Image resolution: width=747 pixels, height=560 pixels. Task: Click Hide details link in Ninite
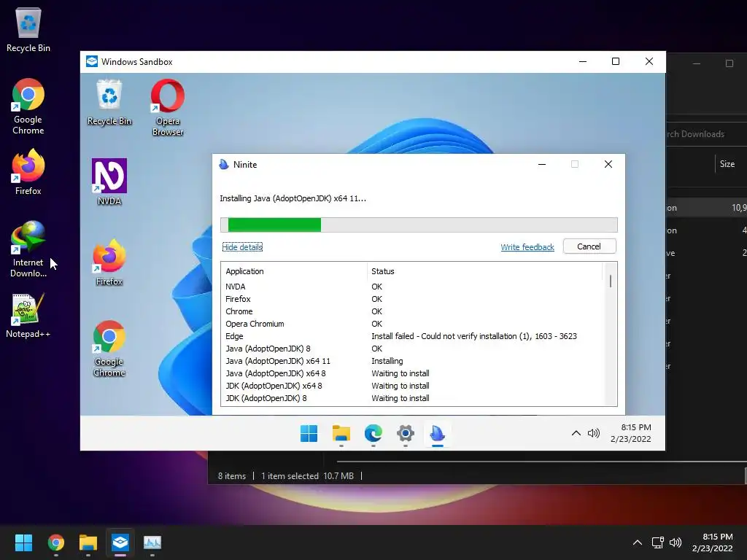tap(242, 247)
